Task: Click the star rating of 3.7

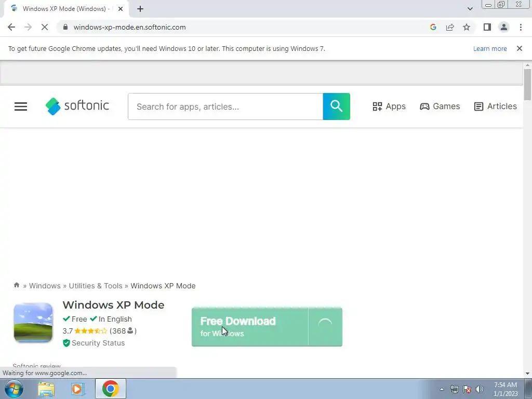Action: tap(90, 331)
